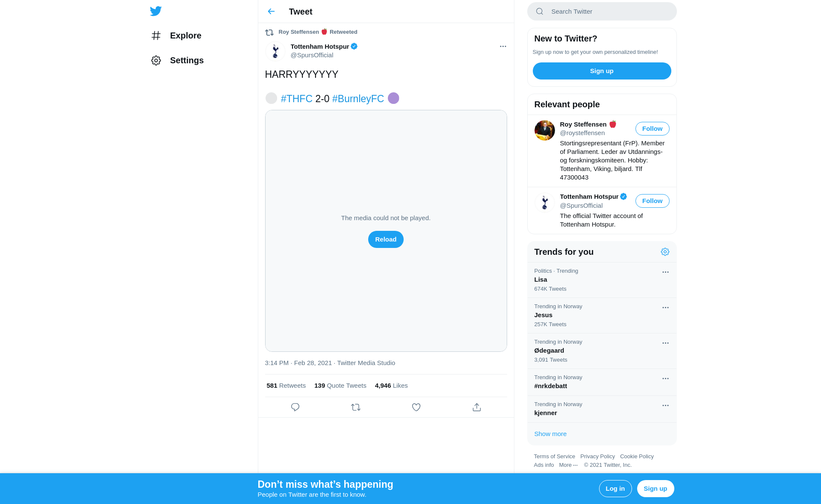This screenshot has width=821, height=504.
Task: Go back using the arrow icon
Action: coord(271,12)
